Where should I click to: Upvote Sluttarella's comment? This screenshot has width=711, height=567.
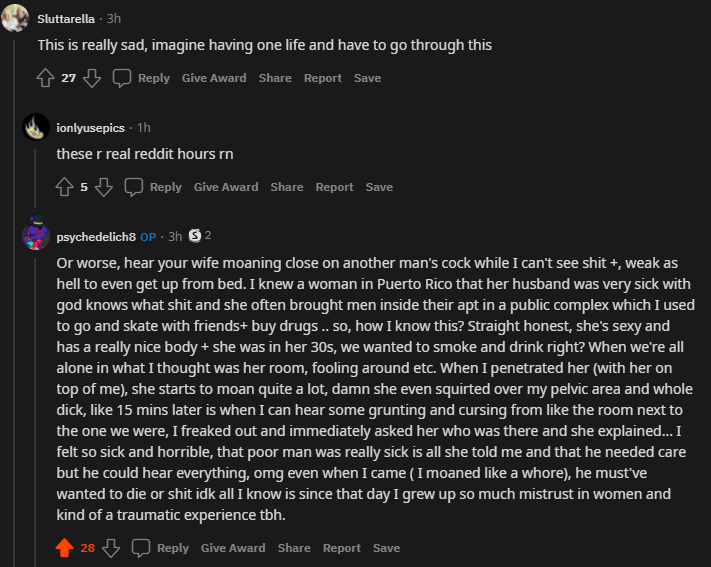tap(45, 78)
